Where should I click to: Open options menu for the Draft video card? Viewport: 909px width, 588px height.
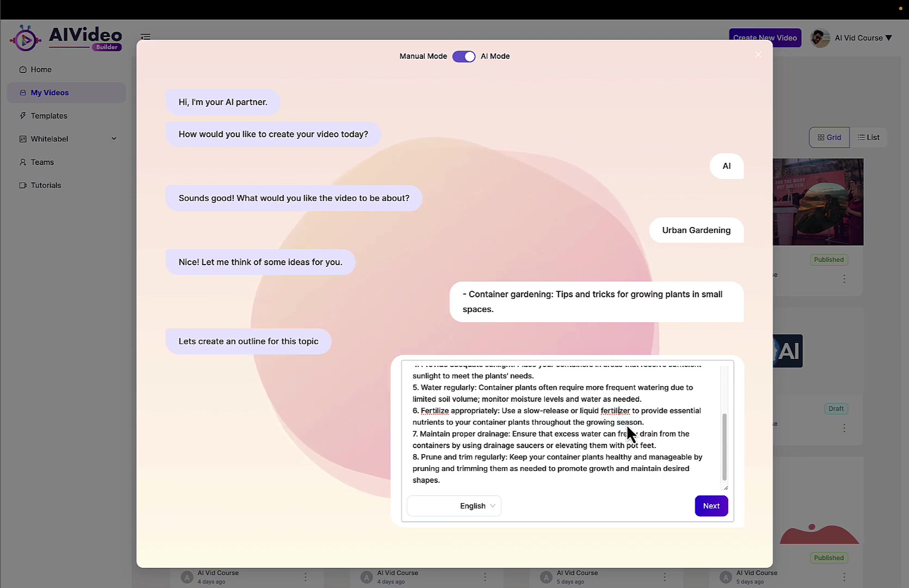844,428
